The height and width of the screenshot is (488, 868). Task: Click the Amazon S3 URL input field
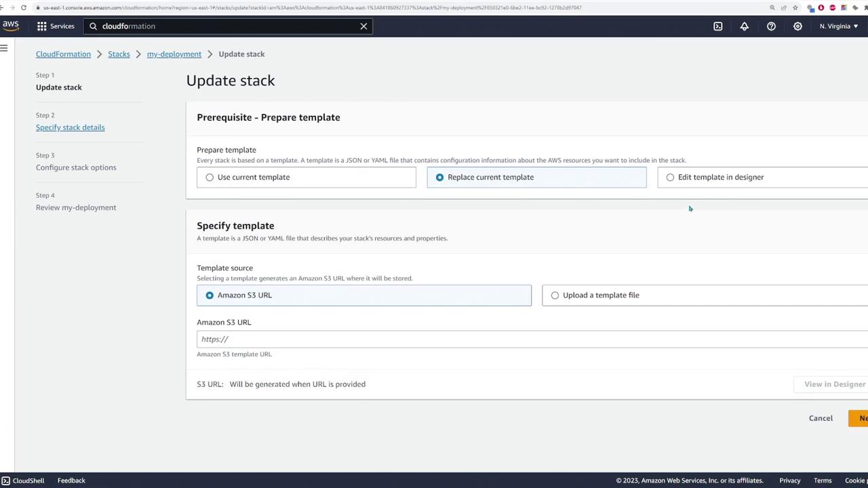click(x=529, y=339)
